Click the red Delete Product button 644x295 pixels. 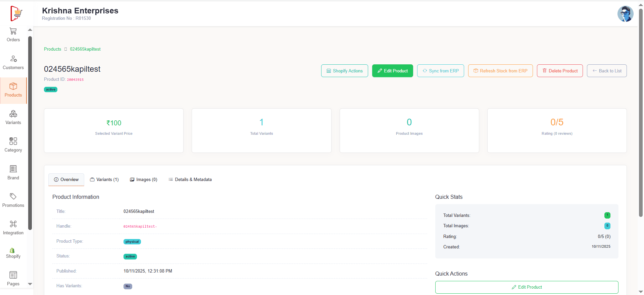(x=559, y=71)
